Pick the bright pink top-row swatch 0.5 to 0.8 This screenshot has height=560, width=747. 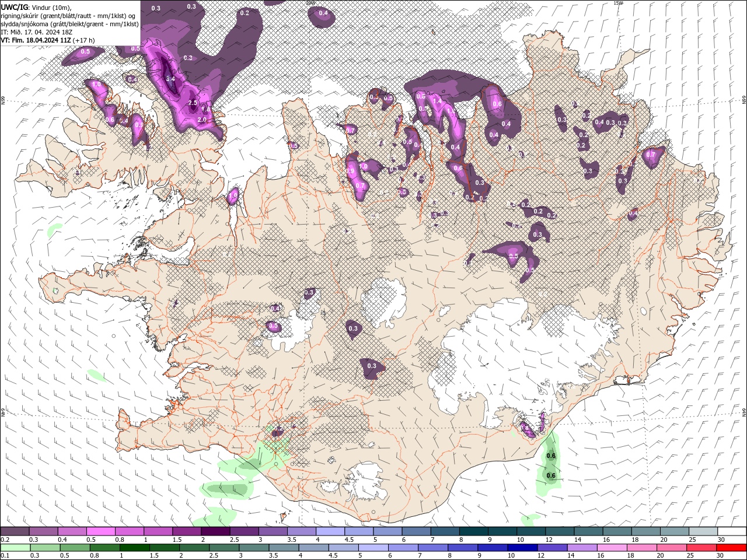click(x=102, y=531)
